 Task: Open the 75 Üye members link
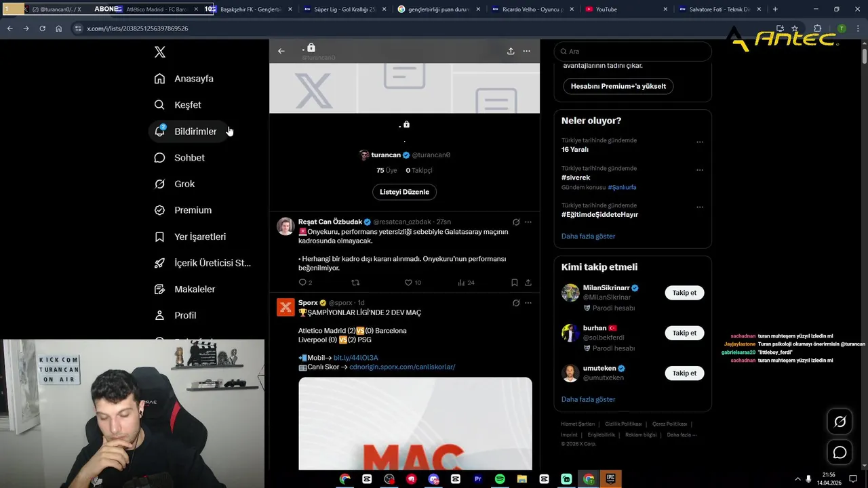click(387, 171)
